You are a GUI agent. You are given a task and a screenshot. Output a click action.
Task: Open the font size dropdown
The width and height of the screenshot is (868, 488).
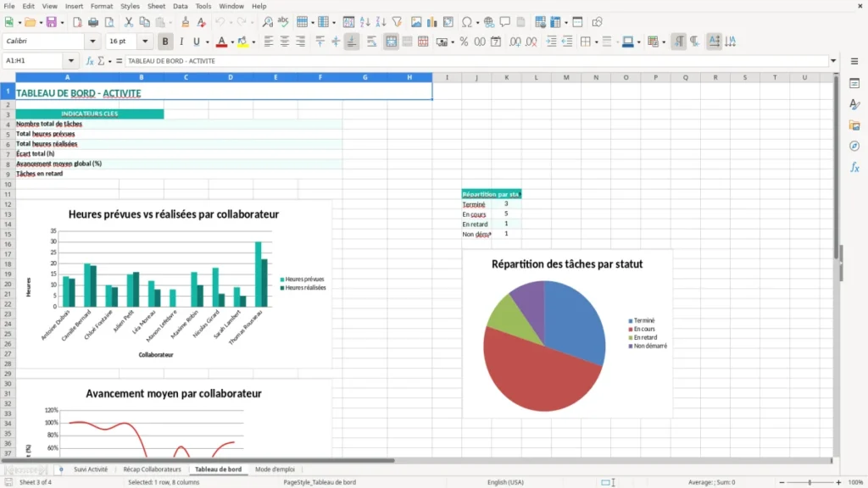tap(145, 42)
